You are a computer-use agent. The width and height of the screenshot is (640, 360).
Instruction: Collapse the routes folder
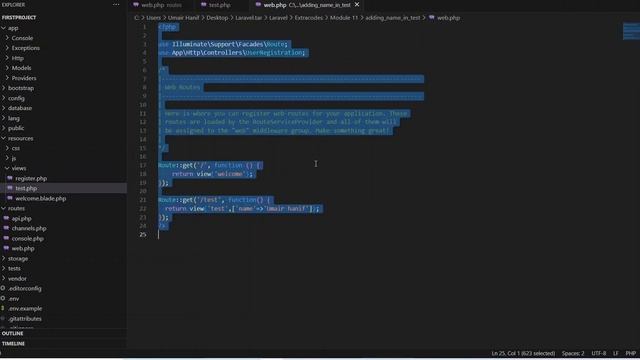(x=16, y=208)
